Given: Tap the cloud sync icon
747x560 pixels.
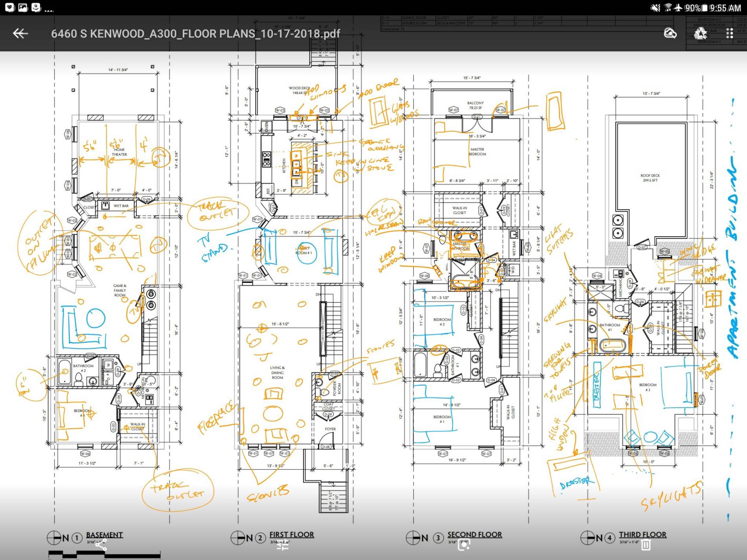Looking at the screenshot, I should [x=670, y=34].
